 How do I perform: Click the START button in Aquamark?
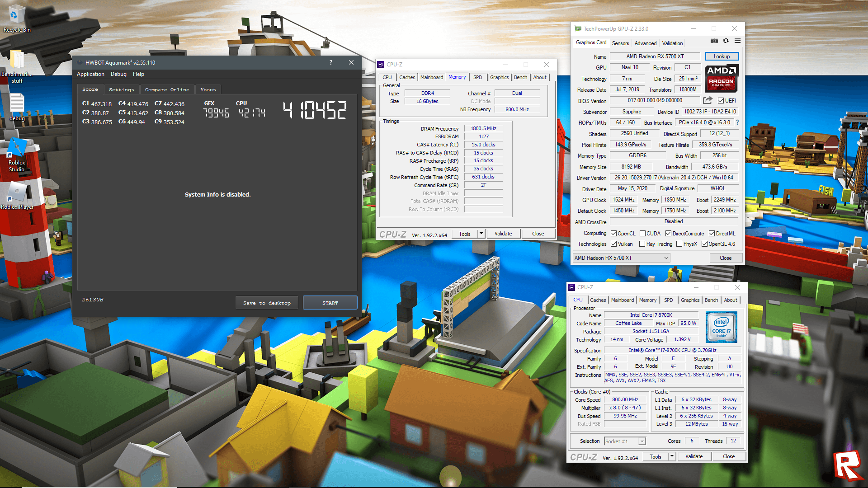pyautogui.click(x=330, y=303)
